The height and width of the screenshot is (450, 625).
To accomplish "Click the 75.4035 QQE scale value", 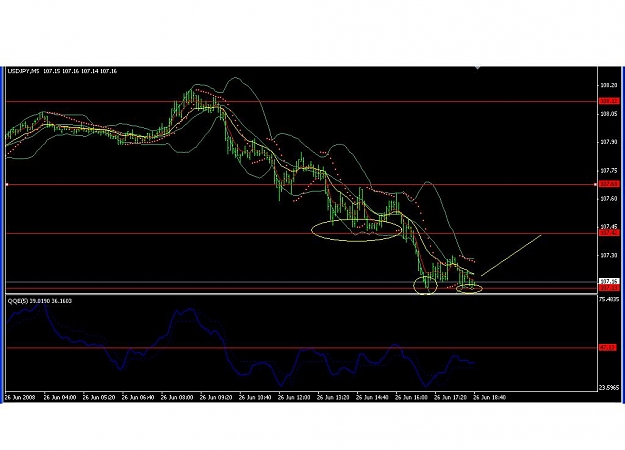I will tap(610, 299).
